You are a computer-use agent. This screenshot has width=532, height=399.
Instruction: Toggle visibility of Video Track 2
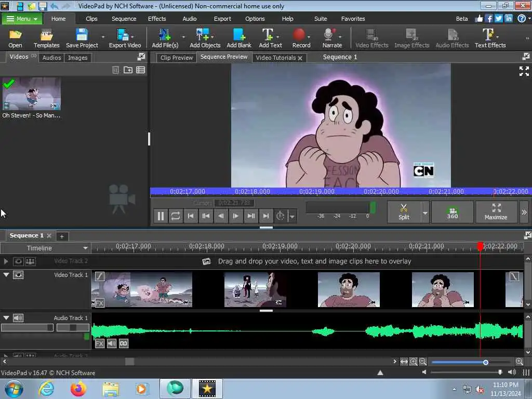click(18, 261)
